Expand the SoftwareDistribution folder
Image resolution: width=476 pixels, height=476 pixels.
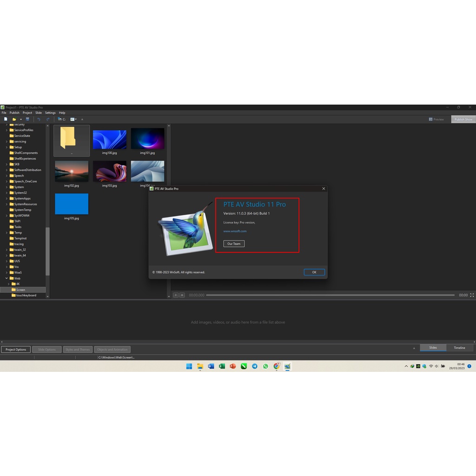point(7,170)
